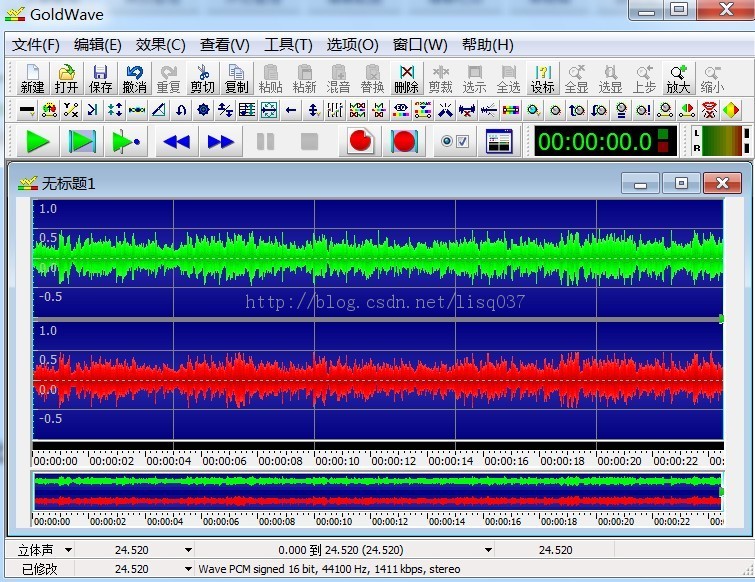Open the 窗口(W) menu

point(420,45)
